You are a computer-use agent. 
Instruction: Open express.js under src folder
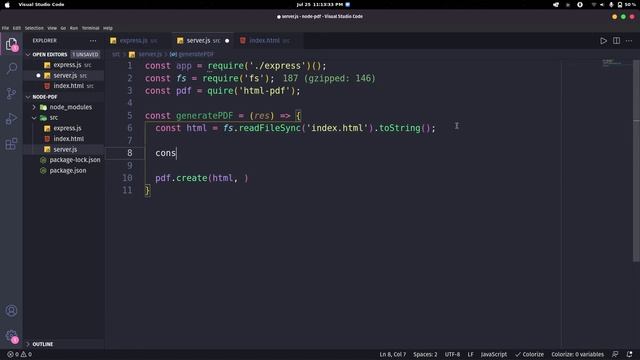click(x=67, y=128)
